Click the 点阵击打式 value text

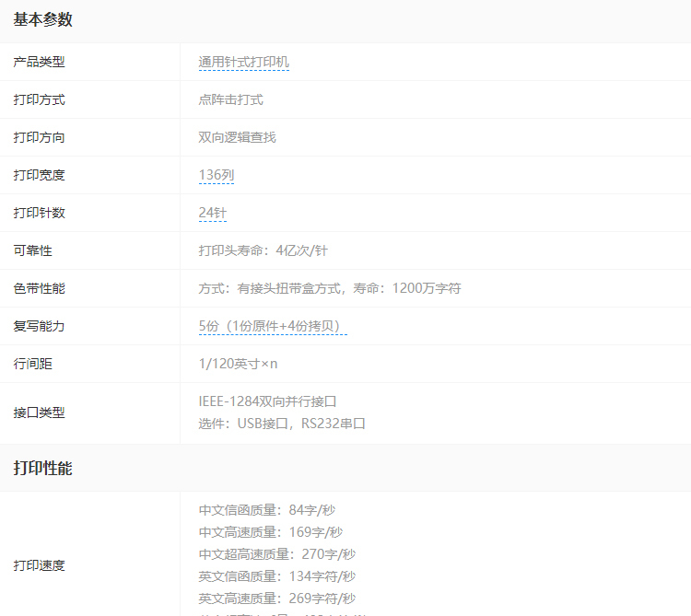(x=230, y=99)
